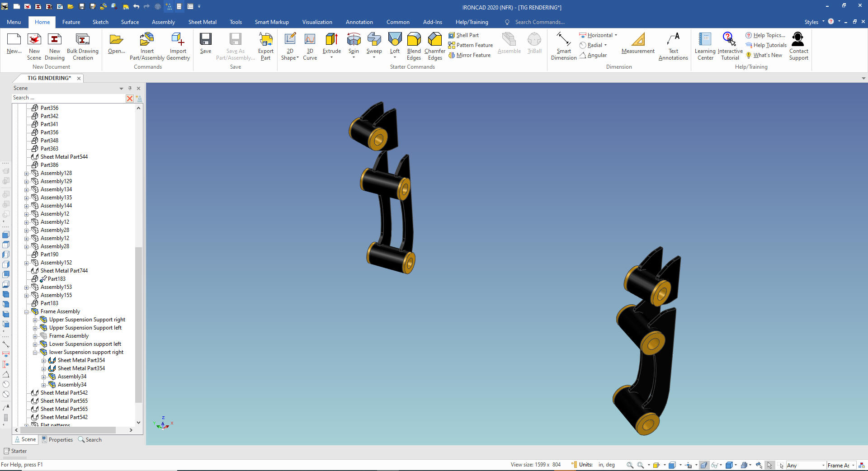Open the Blend Edges tool
868x471 pixels.
[x=414, y=40]
